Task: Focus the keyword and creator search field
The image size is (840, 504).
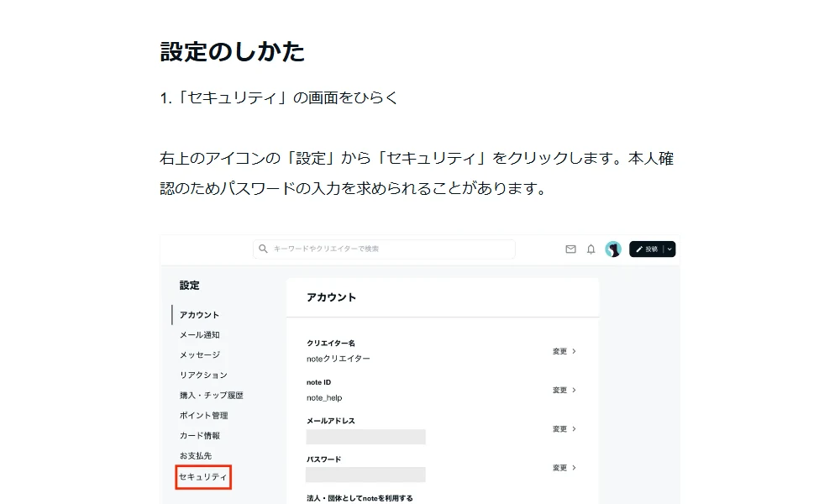Action: (384, 249)
